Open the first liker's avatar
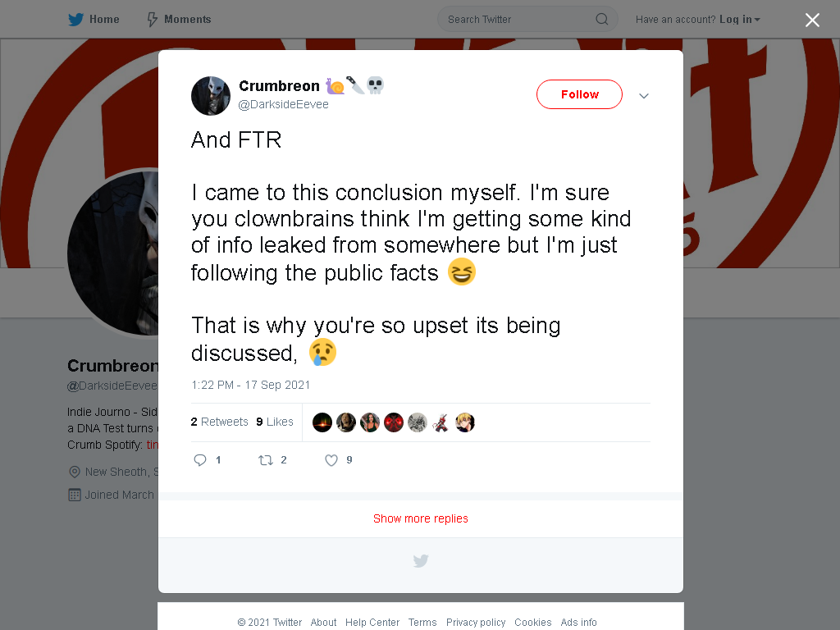The image size is (840, 630). point(322,422)
